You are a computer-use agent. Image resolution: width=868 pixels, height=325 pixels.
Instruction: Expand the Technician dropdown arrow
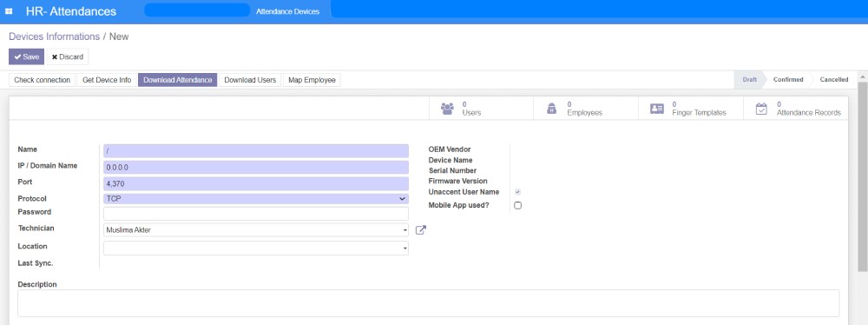click(404, 230)
